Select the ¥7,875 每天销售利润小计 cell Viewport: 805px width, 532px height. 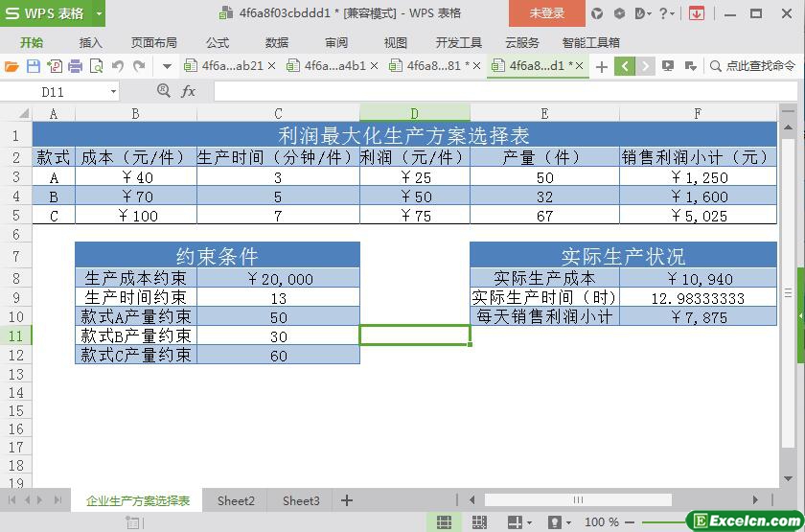click(699, 317)
